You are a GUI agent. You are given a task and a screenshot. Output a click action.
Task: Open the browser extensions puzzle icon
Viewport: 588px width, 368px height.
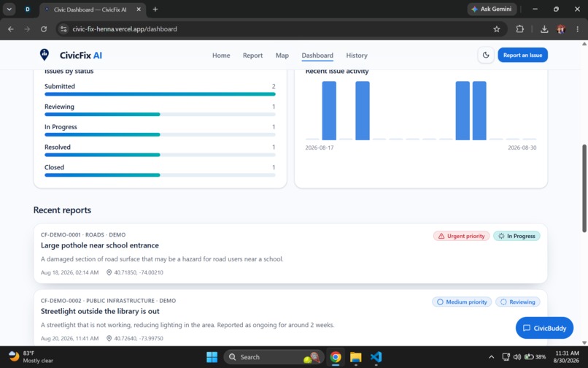pyautogui.click(x=519, y=29)
